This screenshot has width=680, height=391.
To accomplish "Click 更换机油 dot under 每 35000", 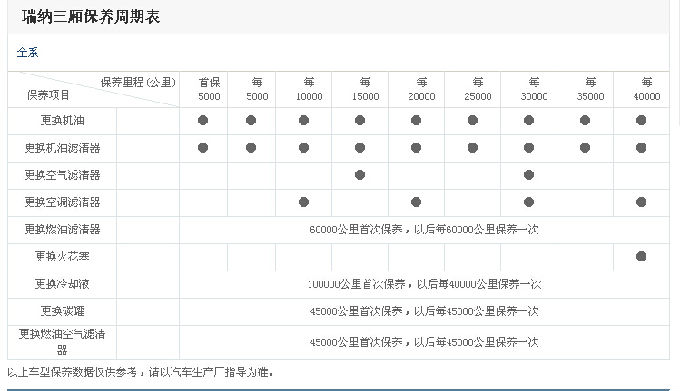I will 585,120.
